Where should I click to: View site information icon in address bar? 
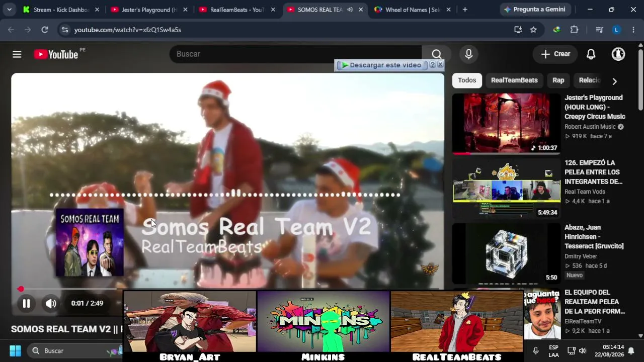[64, 30]
